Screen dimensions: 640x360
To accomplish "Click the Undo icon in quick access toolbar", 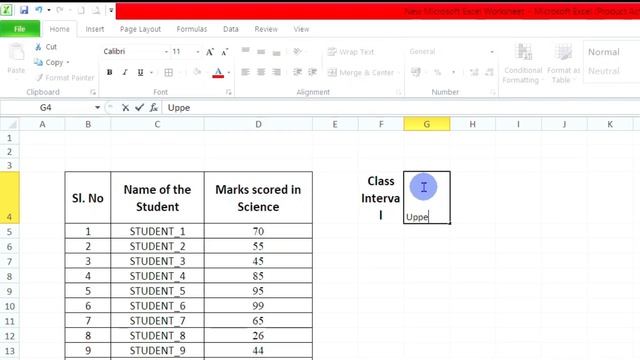I will coord(39,9).
